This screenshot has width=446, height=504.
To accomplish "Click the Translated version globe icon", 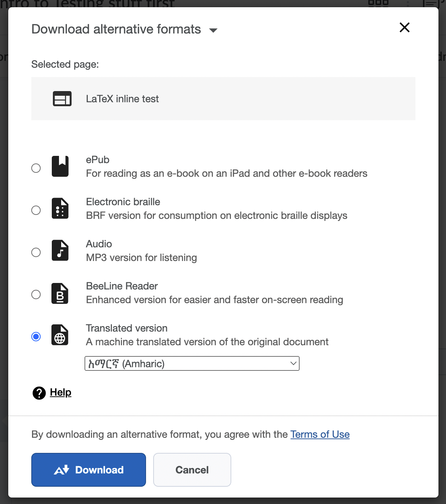I will click(x=60, y=335).
